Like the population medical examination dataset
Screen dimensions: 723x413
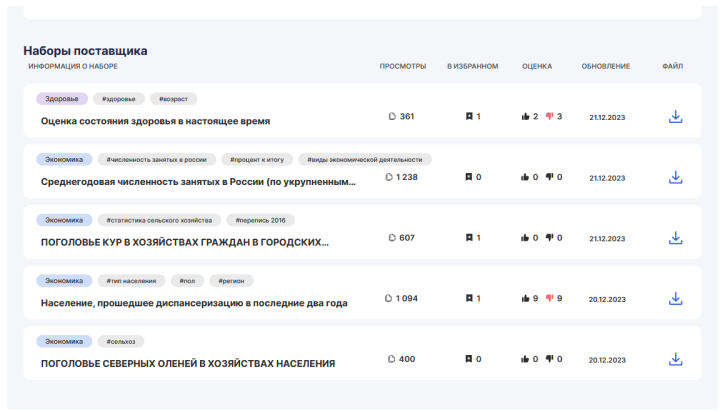525,299
